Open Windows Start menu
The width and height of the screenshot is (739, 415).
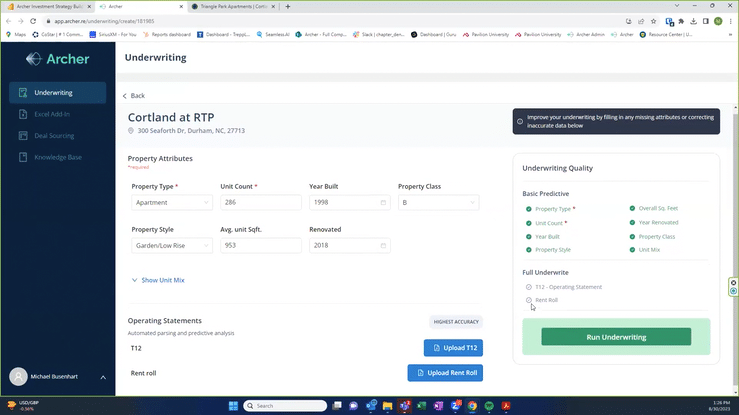click(233, 406)
